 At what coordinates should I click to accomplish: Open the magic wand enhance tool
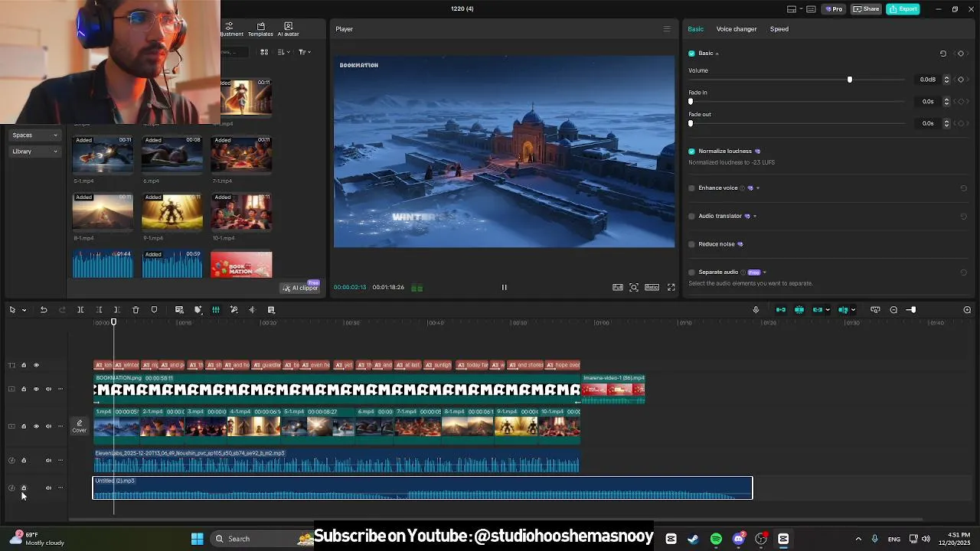point(234,310)
